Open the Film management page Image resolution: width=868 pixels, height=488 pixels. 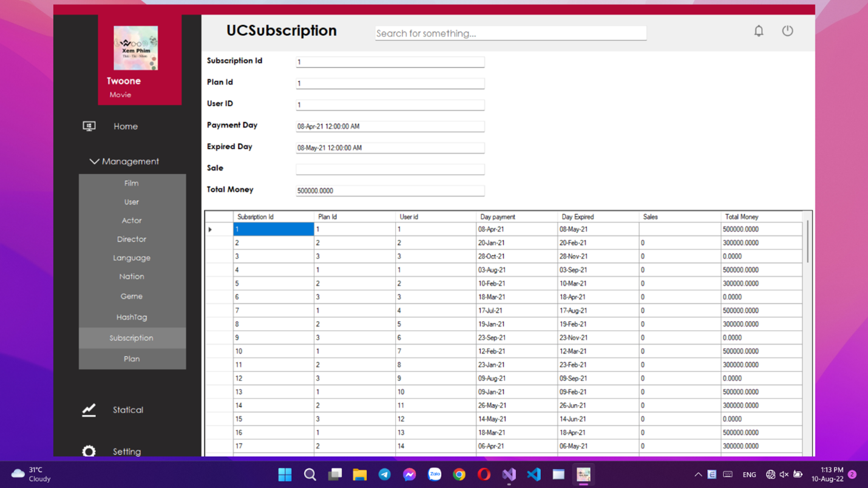pyautogui.click(x=132, y=183)
